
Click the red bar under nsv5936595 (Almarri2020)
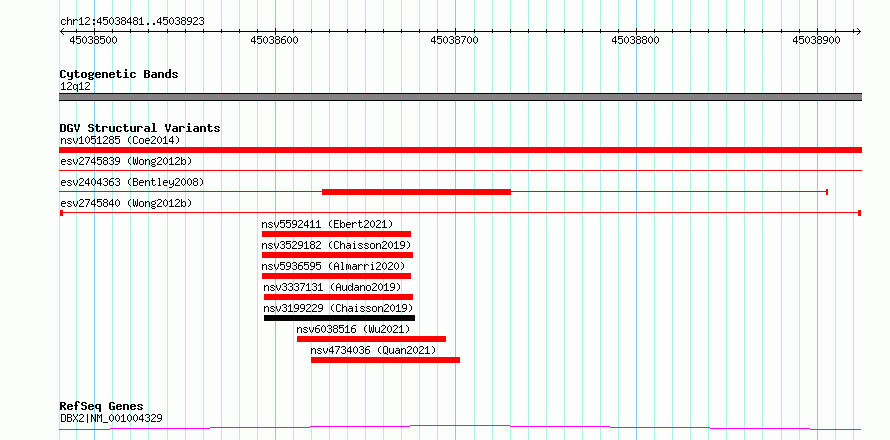(336, 276)
